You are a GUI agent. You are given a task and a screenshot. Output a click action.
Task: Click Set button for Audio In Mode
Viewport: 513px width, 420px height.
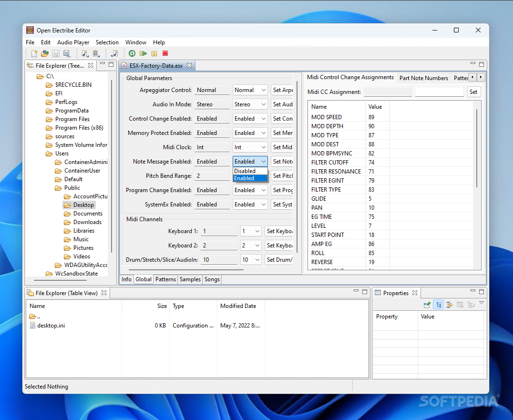[x=282, y=104]
